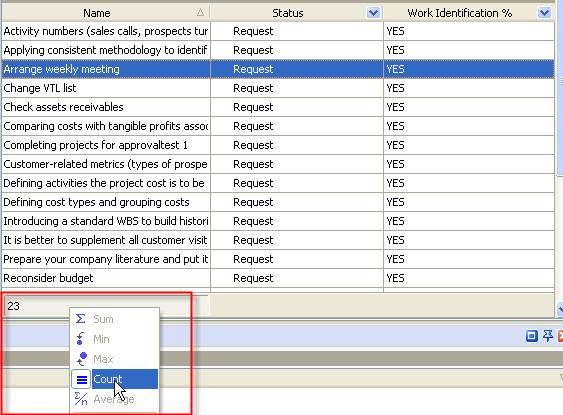Select the Check assets receivables row
Screen dimensions: 563x415
coord(278,107)
